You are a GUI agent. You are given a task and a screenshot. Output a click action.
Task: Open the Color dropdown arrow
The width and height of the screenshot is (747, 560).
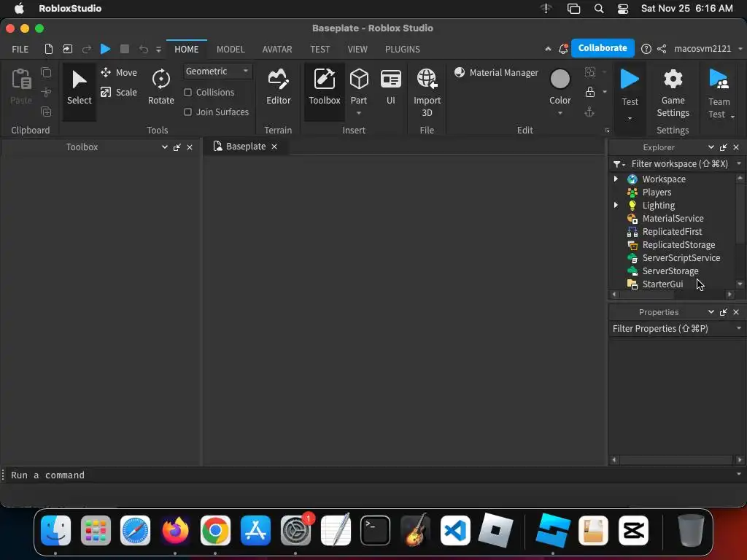tap(560, 113)
